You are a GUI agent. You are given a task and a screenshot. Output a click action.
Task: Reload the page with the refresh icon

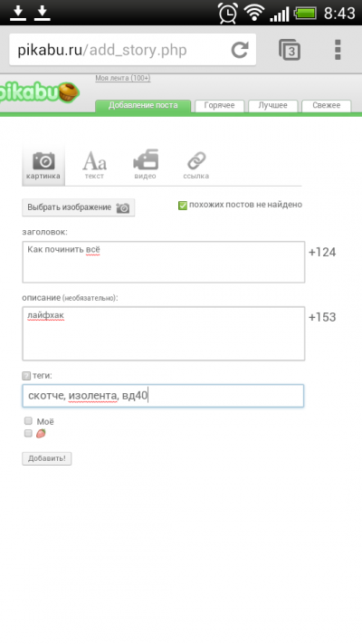pyautogui.click(x=240, y=50)
